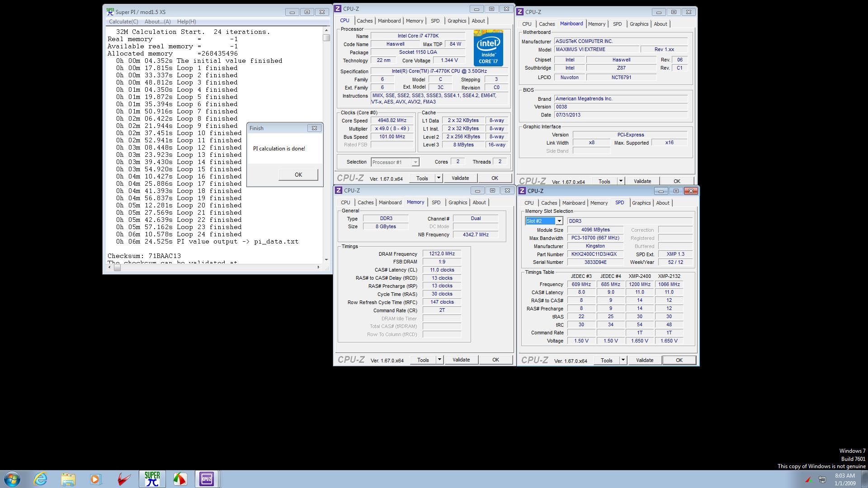Click the Model MAXIMUS VI EXTREME field
Viewport: 868px width, 488px height.
click(597, 50)
